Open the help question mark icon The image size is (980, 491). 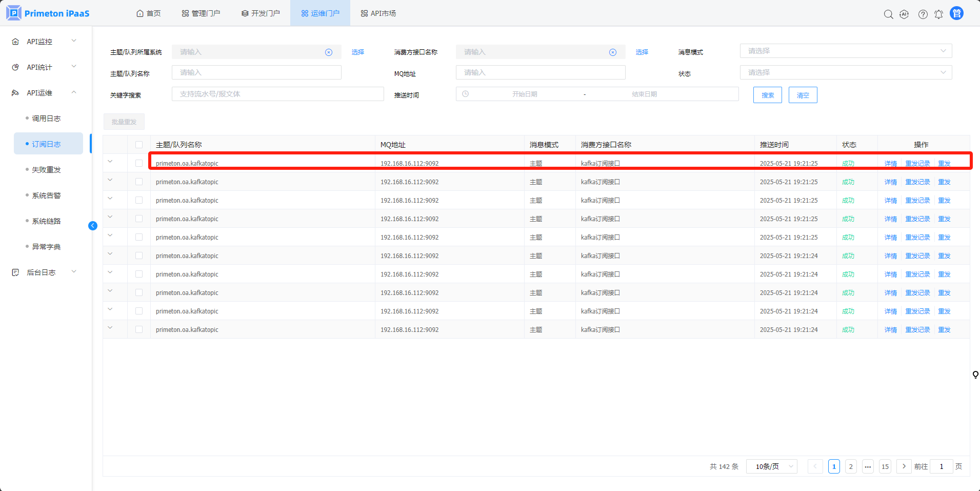(923, 14)
